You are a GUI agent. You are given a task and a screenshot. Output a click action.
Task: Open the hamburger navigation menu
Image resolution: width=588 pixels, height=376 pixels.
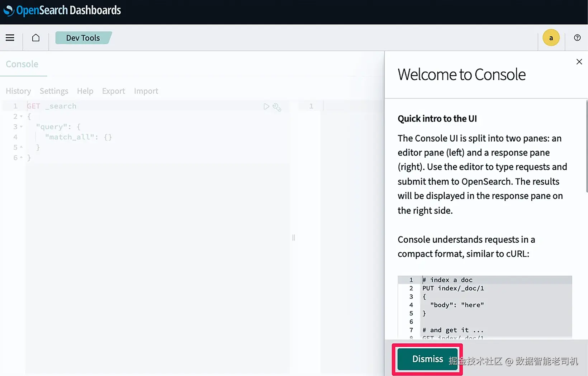pos(10,38)
